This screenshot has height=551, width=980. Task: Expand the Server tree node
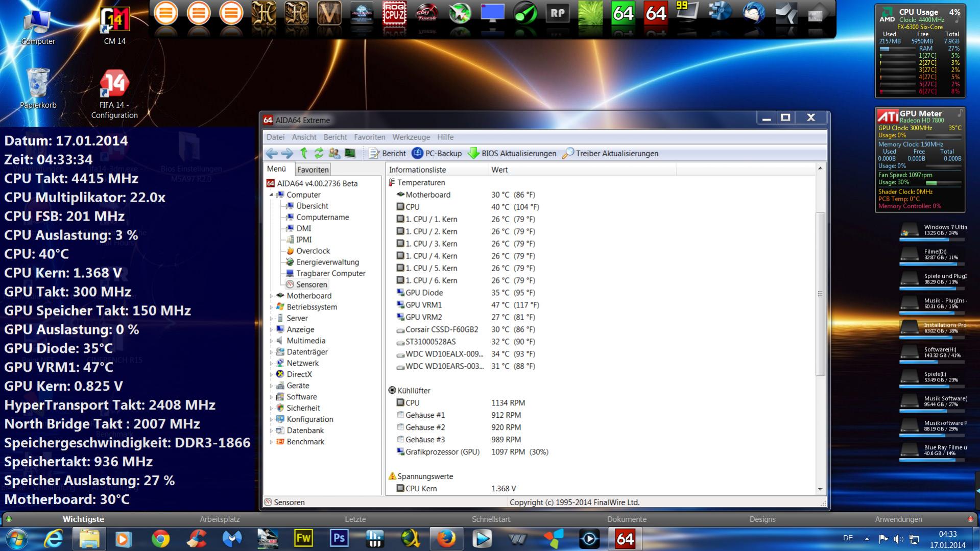pos(272,318)
